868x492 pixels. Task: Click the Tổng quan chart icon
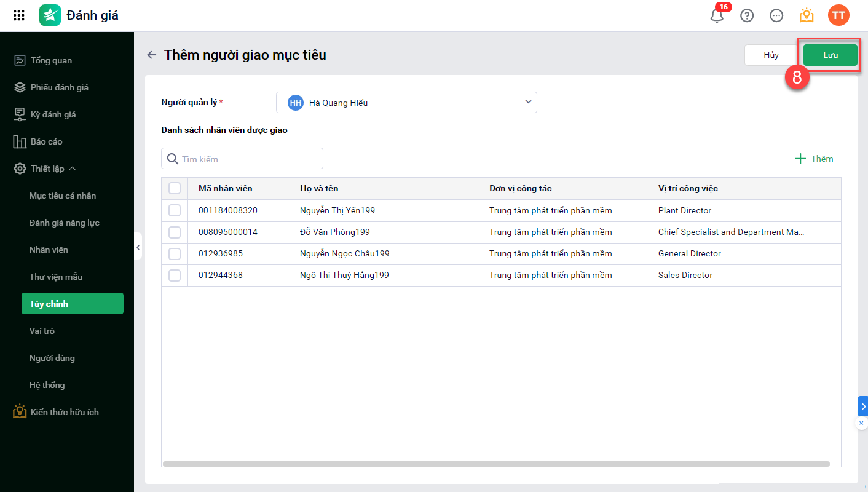tap(20, 60)
